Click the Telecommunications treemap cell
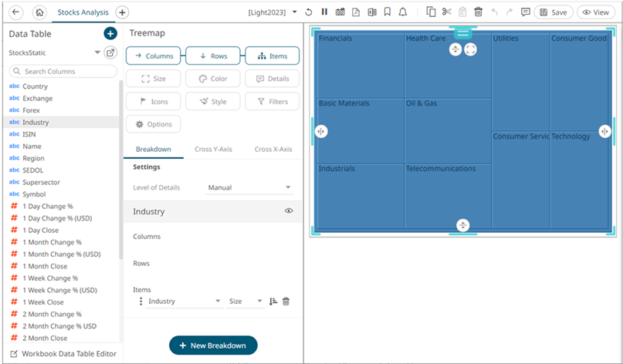 (x=448, y=196)
